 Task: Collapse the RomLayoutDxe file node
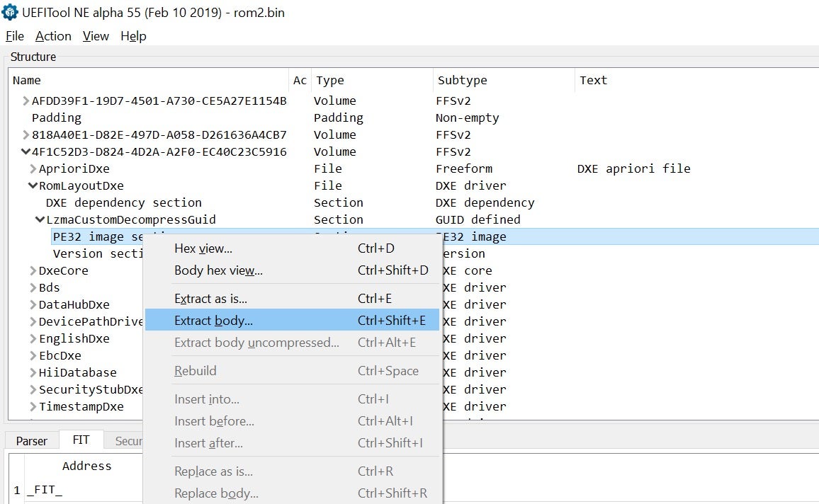[x=33, y=186]
